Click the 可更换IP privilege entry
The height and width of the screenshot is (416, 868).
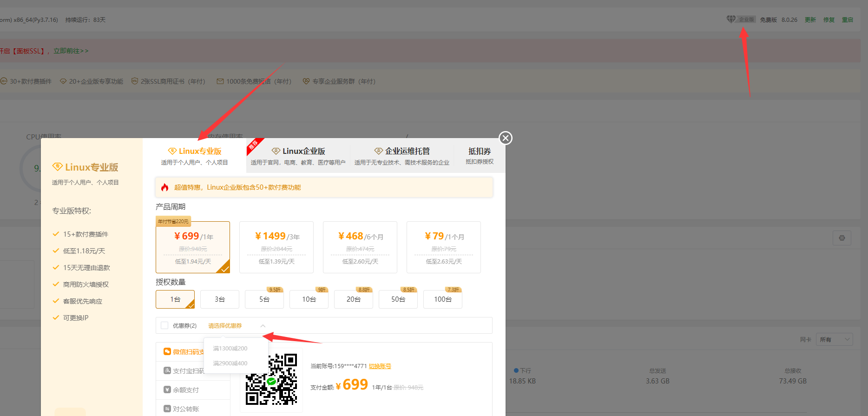pyautogui.click(x=76, y=318)
